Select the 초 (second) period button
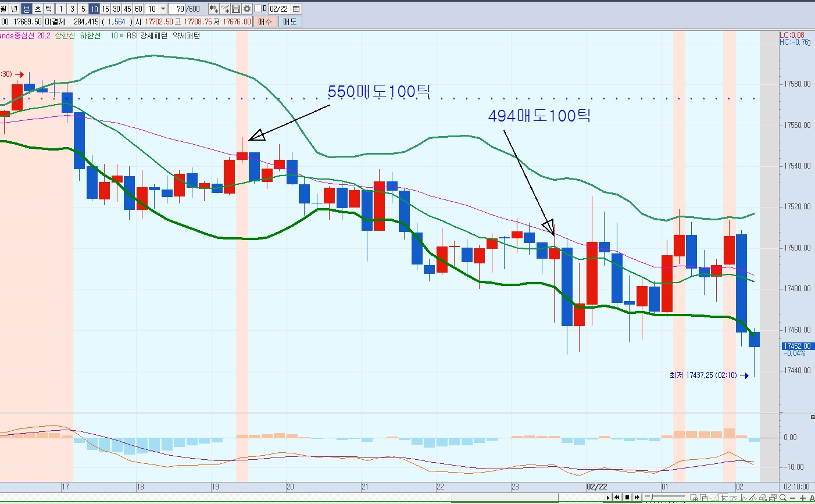This screenshot has width=815, height=504. pos(37,9)
